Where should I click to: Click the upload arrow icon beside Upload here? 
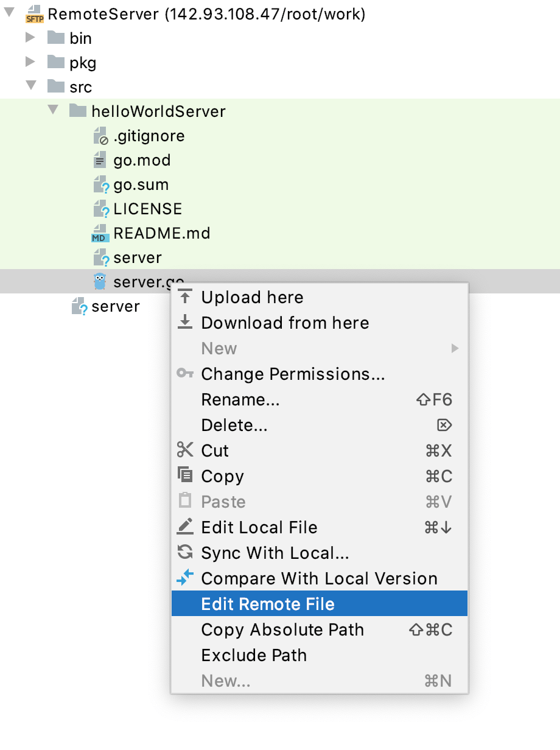[184, 297]
